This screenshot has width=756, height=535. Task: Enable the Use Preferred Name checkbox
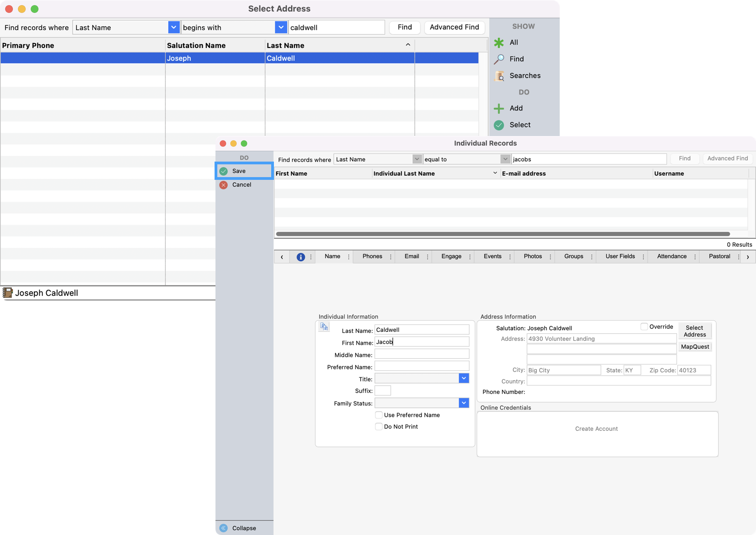click(378, 415)
